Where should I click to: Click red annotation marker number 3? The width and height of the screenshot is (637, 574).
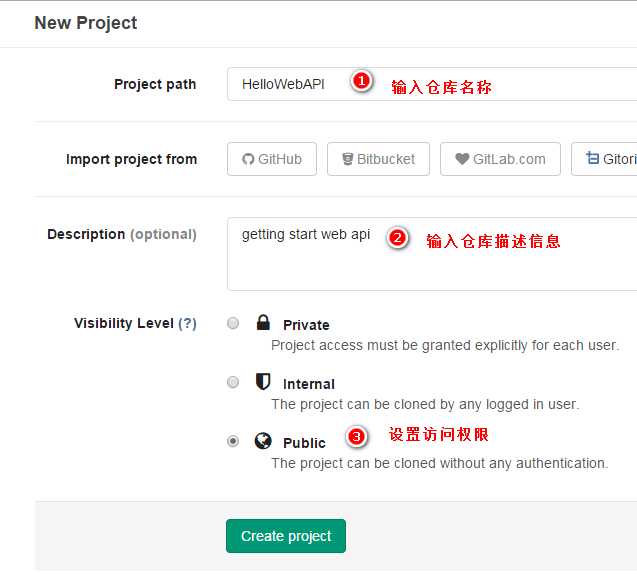(356, 437)
